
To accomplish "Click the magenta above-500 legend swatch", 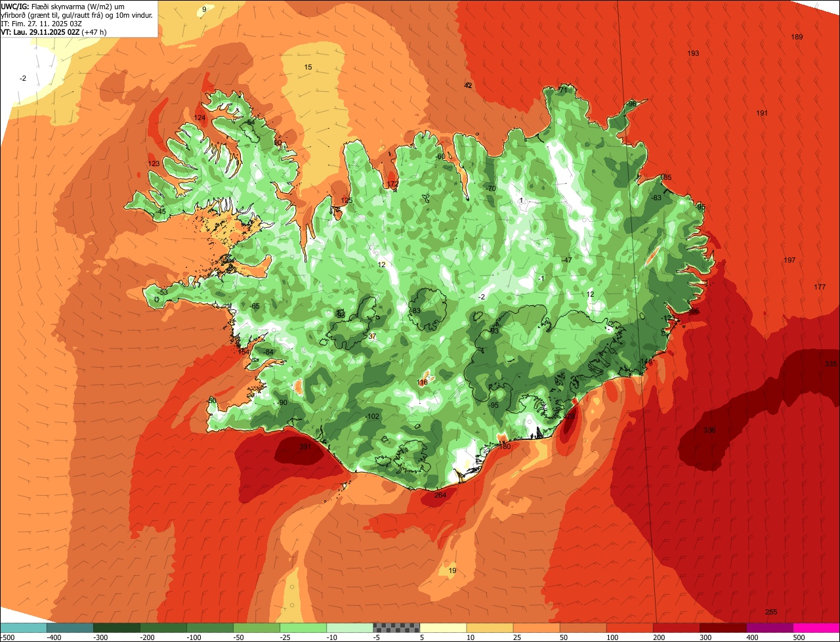I will point(816,628).
